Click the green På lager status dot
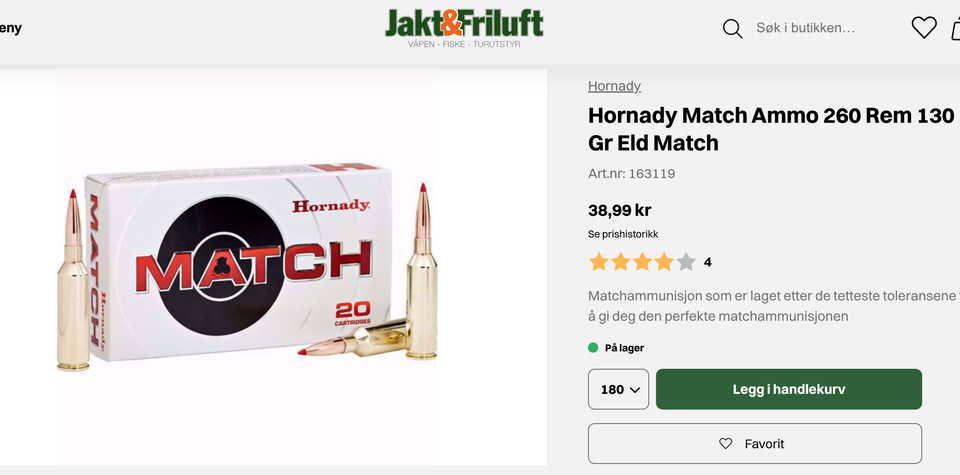 click(x=593, y=348)
